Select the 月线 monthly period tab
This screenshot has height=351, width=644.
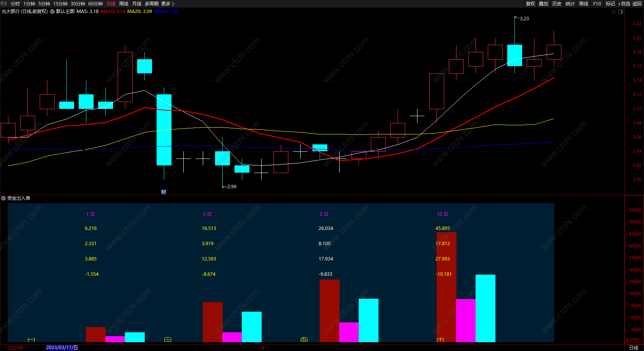[137, 3]
